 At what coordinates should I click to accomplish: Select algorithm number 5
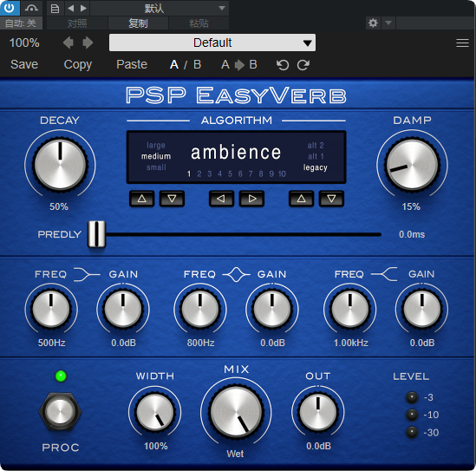[x=230, y=173]
